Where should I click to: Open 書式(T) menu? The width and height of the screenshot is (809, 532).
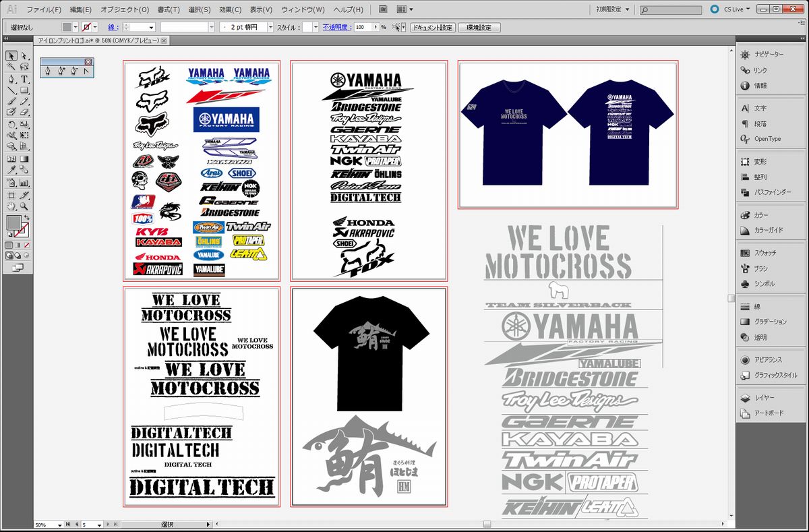coord(167,9)
